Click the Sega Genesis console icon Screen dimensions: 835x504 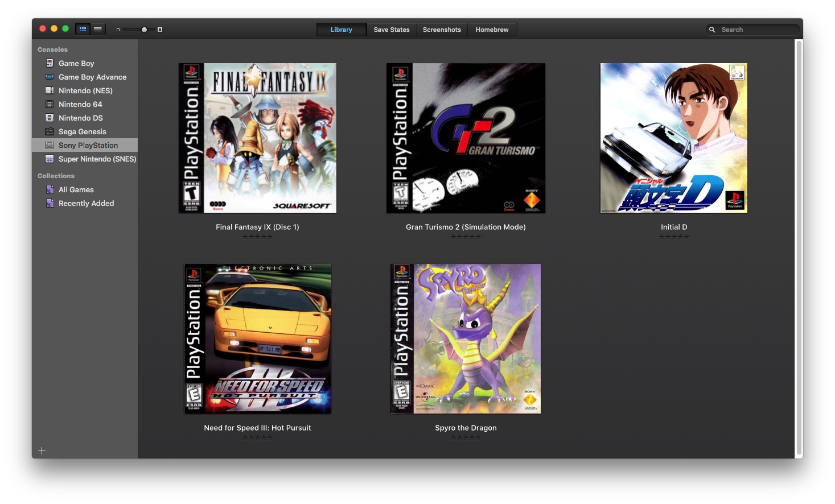(x=50, y=131)
